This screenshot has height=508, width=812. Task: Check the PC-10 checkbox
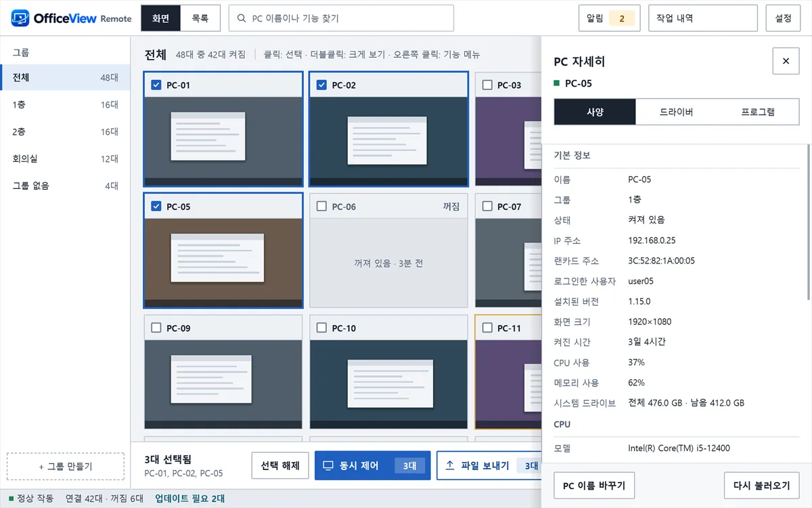click(x=321, y=328)
